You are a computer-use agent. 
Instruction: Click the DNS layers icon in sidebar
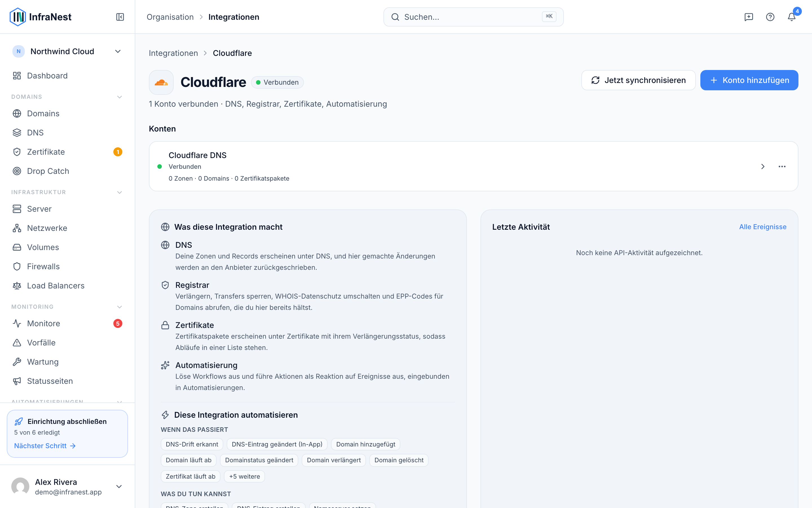(17, 133)
